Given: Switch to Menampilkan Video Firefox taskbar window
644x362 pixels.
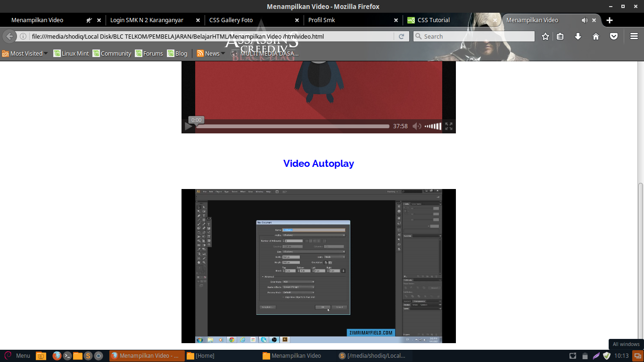Looking at the screenshot, I should 146,356.
